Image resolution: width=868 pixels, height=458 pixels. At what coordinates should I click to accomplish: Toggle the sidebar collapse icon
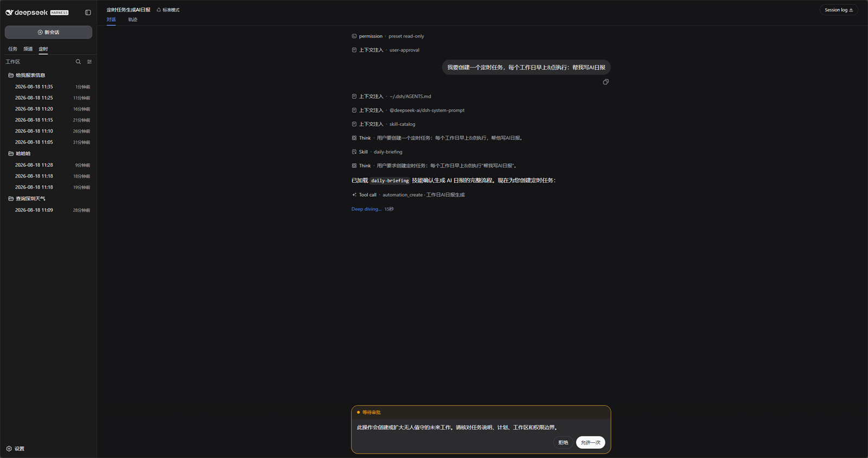click(88, 12)
